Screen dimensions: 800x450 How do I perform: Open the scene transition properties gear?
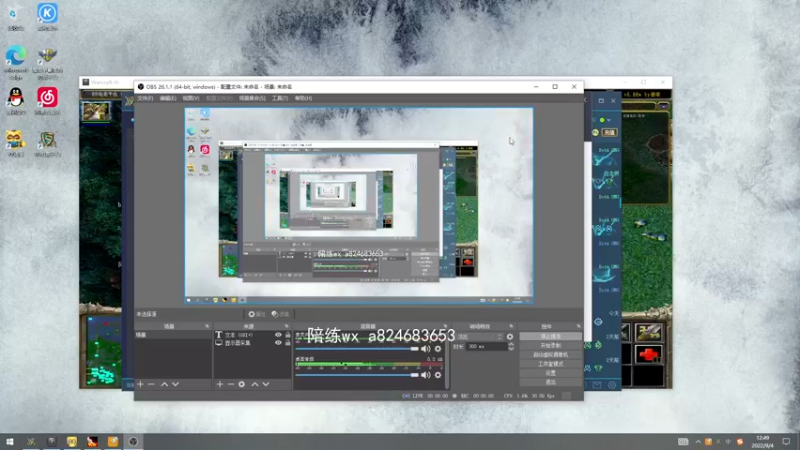(510, 337)
